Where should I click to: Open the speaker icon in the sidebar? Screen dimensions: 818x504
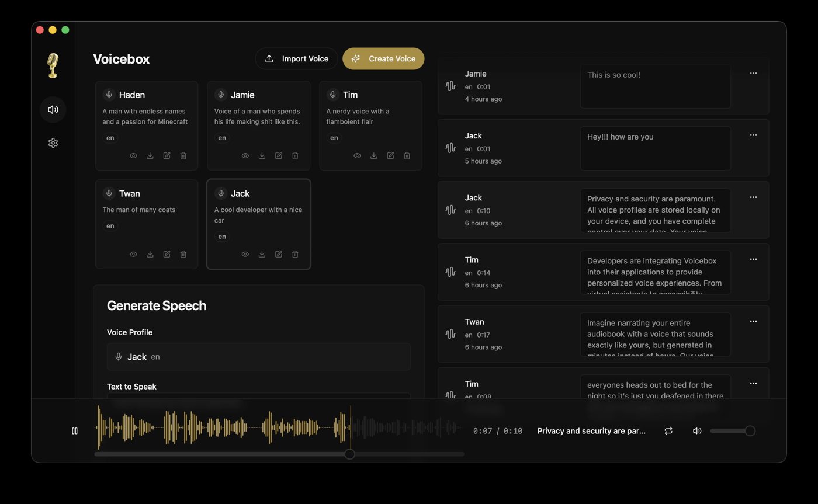point(53,110)
